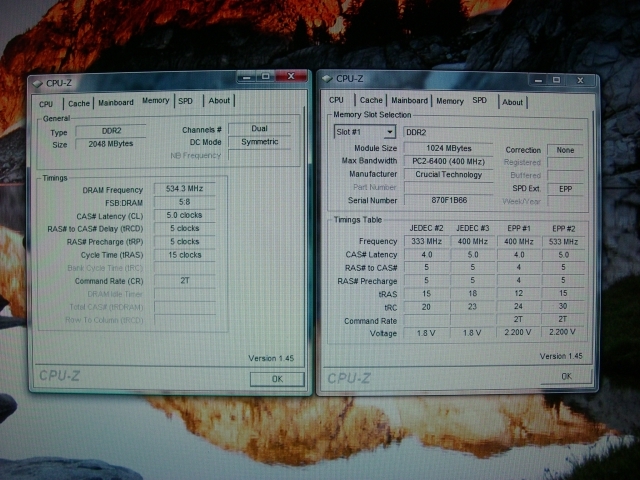Click the Channels # field showing Dual
Viewport: 640px width, 480px height.
(260, 129)
